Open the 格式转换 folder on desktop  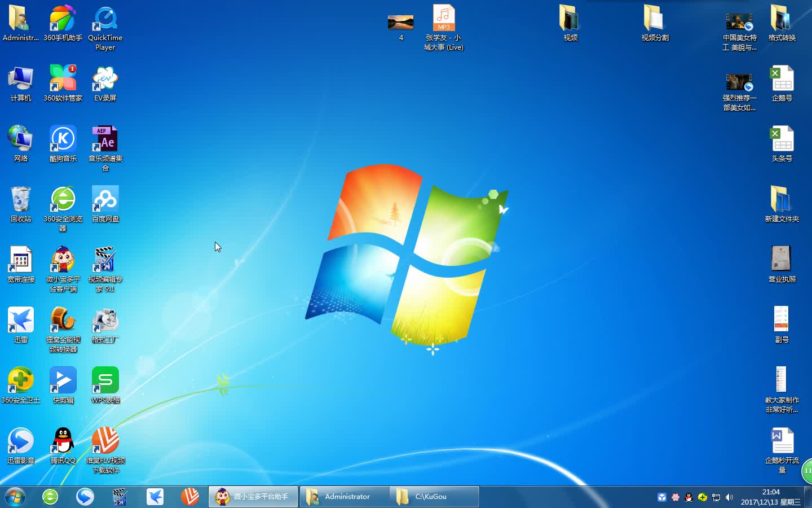pyautogui.click(x=782, y=24)
